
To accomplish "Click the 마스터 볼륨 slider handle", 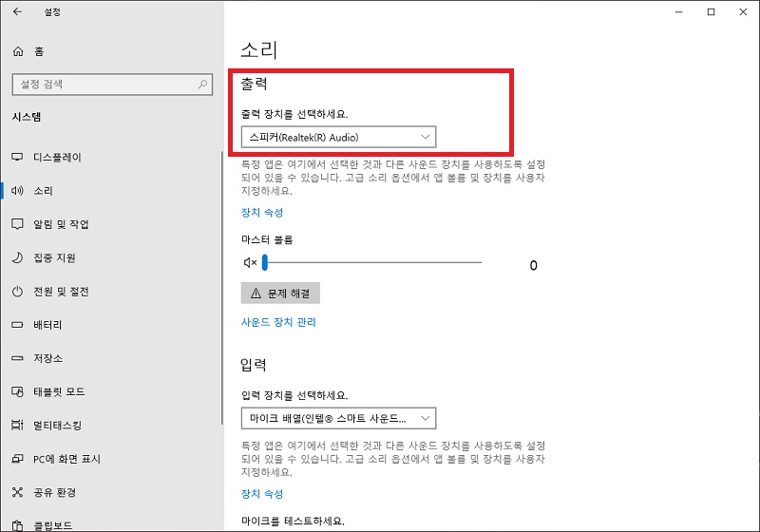I will pyautogui.click(x=265, y=262).
